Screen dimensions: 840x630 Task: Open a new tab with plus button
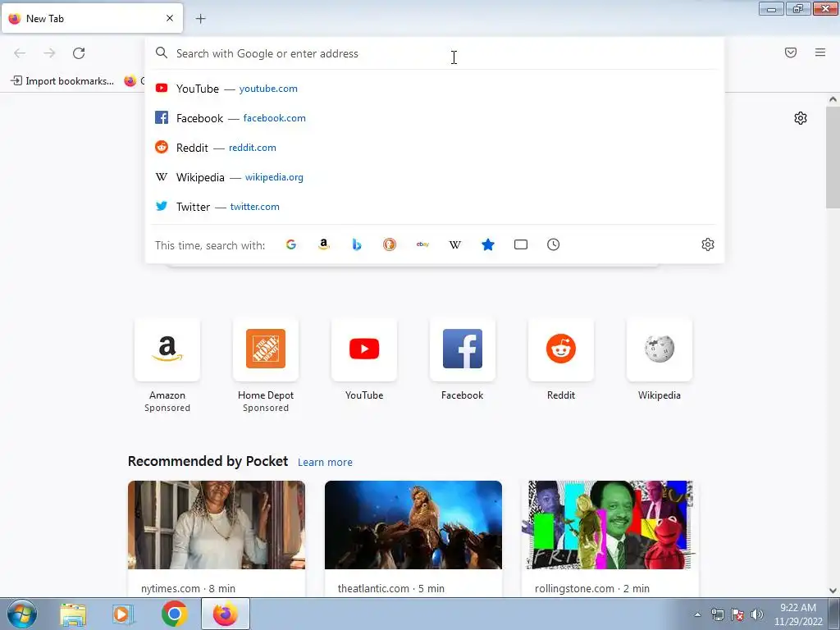coord(200,19)
